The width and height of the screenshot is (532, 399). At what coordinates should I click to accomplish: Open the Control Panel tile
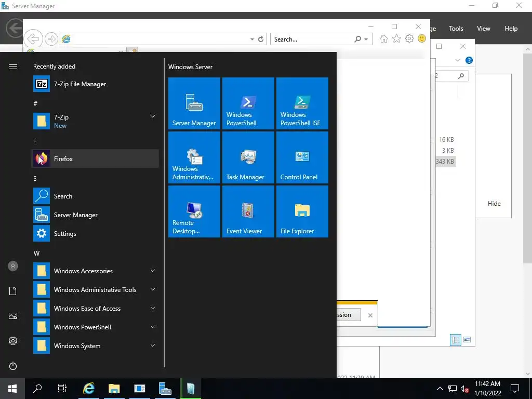click(302, 157)
